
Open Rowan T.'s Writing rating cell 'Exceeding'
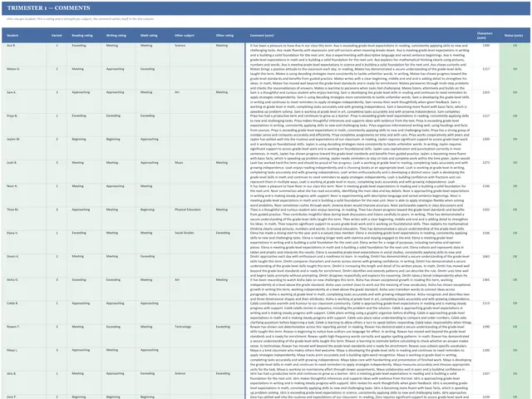pyautogui.click(x=118, y=336)
